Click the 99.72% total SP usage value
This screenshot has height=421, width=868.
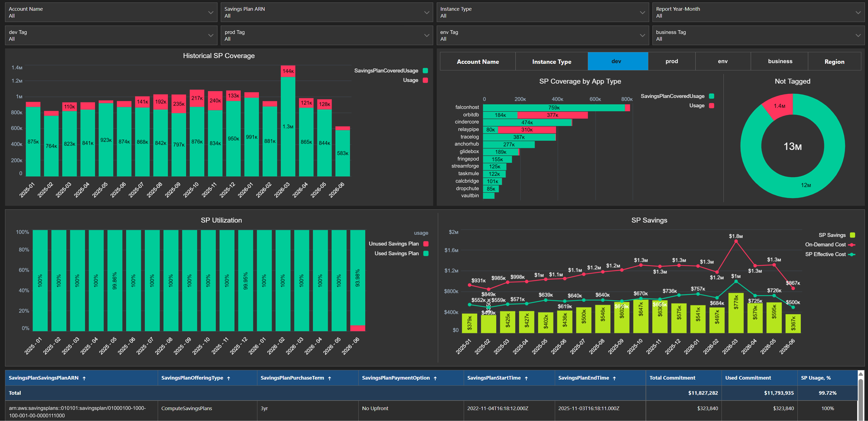tap(827, 393)
